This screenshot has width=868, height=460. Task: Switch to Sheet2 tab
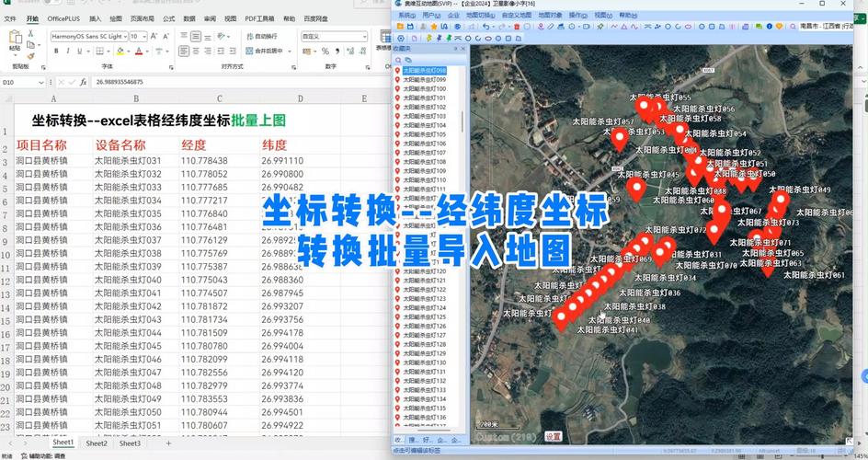tap(97, 443)
